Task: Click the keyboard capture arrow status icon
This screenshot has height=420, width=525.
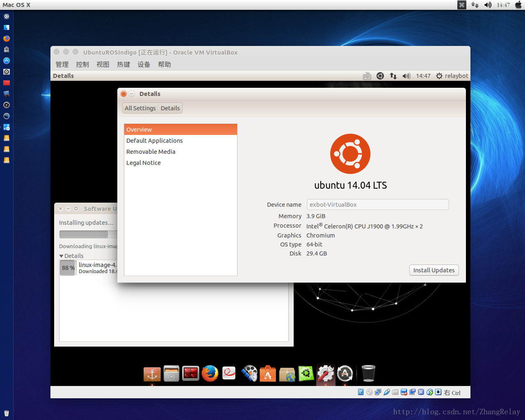Action: 438,392
